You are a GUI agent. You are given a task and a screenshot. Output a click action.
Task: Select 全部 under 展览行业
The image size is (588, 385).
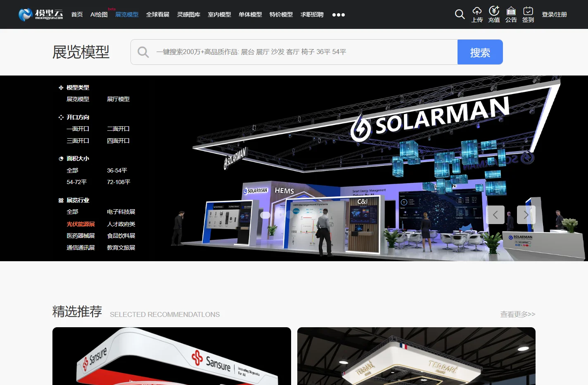(x=72, y=212)
